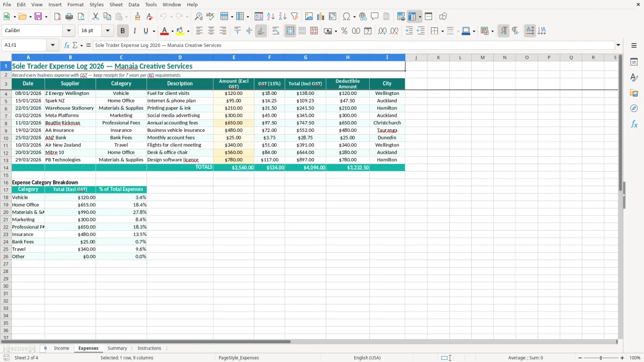Click the Print icon
This screenshot has height=362, width=644.
[69, 17]
